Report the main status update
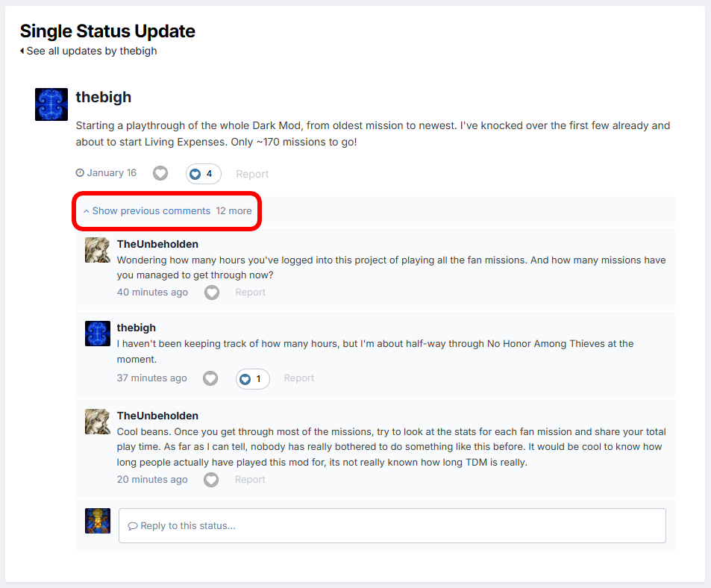This screenshot has height=588, width=711. (252, 174)
